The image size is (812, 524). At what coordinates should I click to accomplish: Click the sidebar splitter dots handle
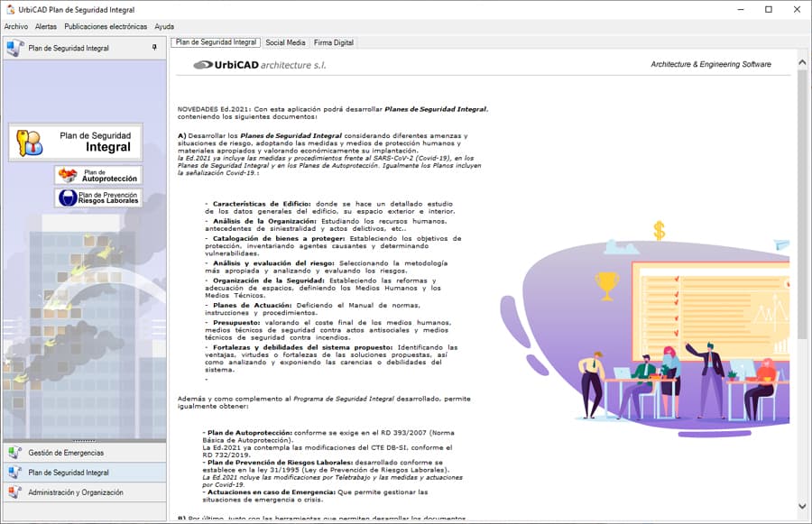coord(85,441)
